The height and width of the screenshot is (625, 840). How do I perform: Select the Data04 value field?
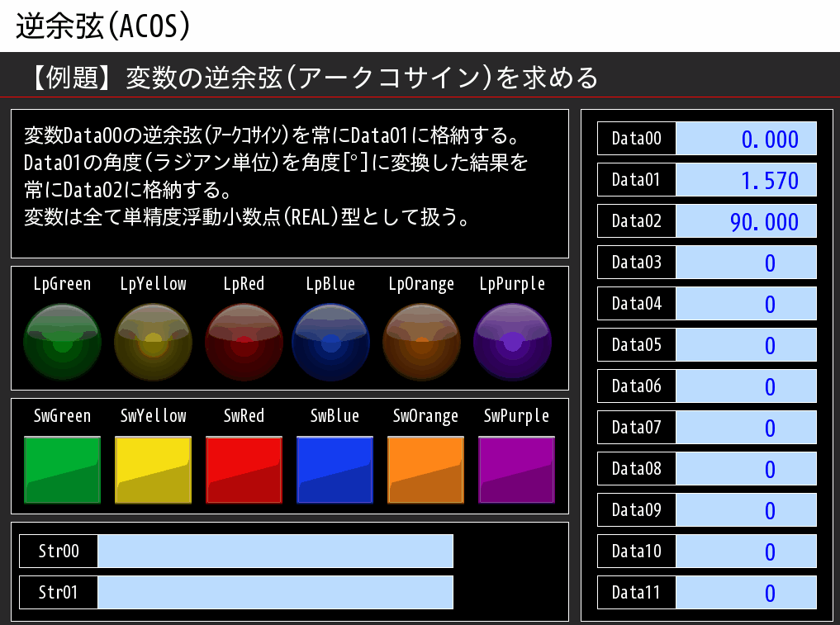746,303
